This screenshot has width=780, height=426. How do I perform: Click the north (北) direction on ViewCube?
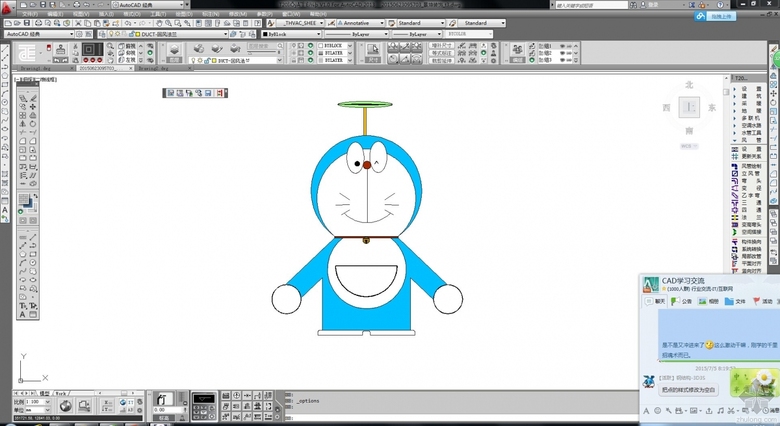688,84
